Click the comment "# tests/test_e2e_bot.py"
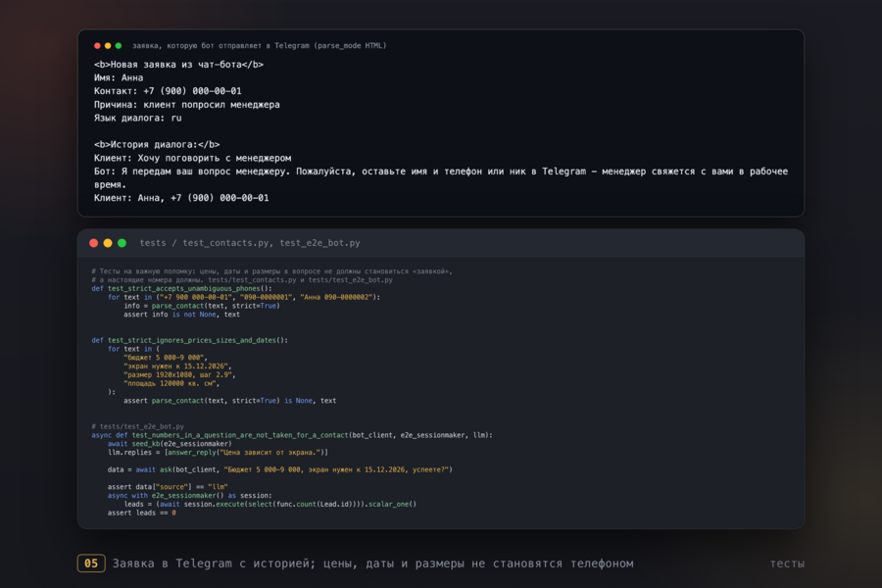 (138, 426)
